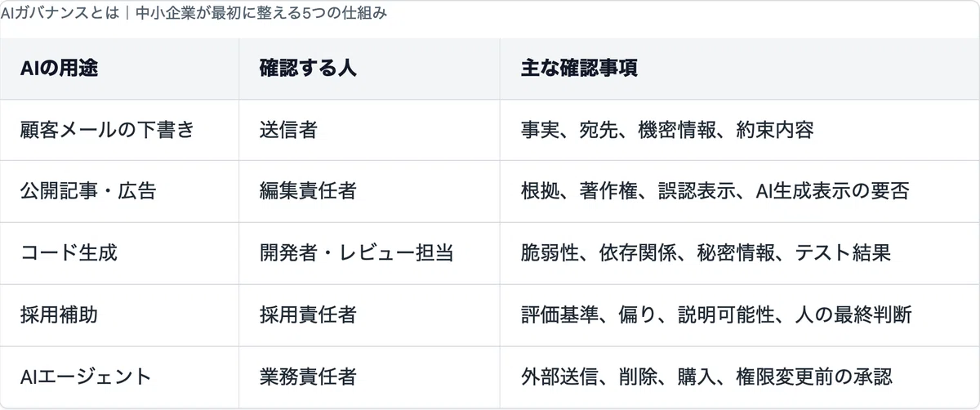Click the 編集責任者 cell
The height and width of the screenshot is (410, 980).
(x=369, y=191)
